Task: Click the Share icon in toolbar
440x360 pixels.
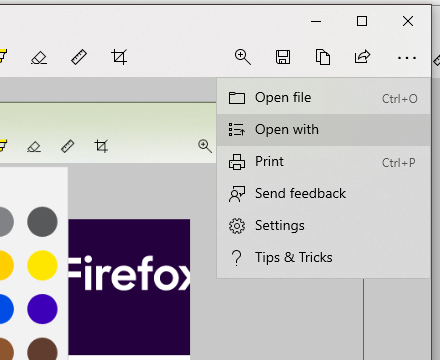Action: (x=362, y=56)
